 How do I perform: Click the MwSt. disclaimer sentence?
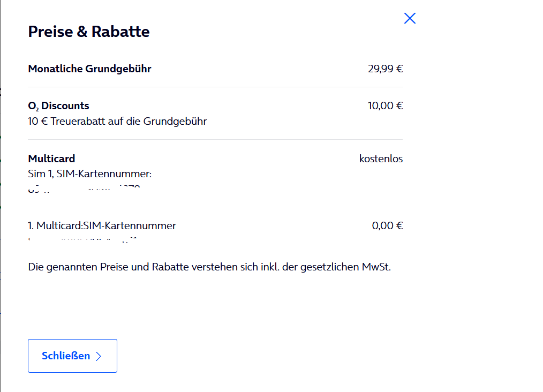click(209, 267)
